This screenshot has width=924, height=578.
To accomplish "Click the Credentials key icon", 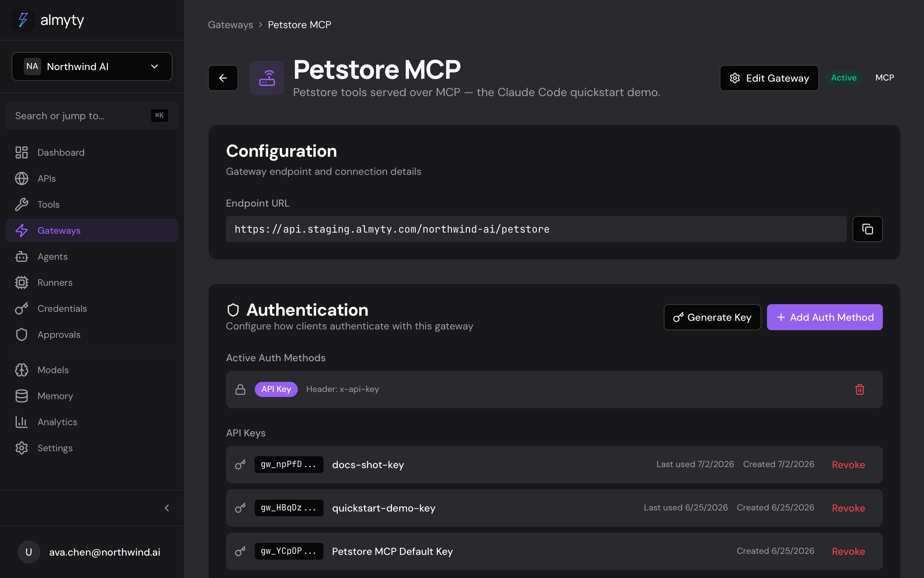I will point(22,309).
